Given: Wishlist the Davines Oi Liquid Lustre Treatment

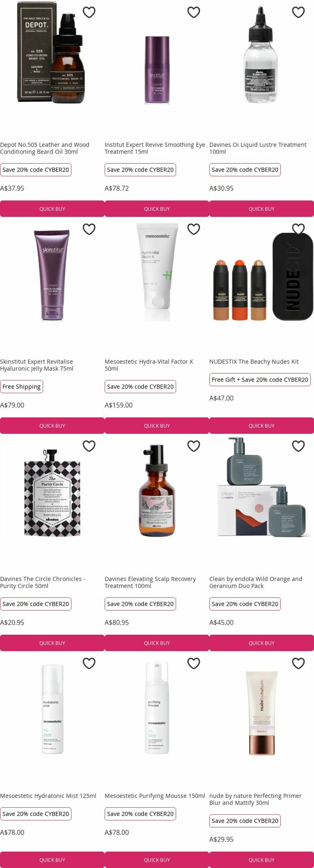Looking at the screenshot, I should (x=298, y=12).
